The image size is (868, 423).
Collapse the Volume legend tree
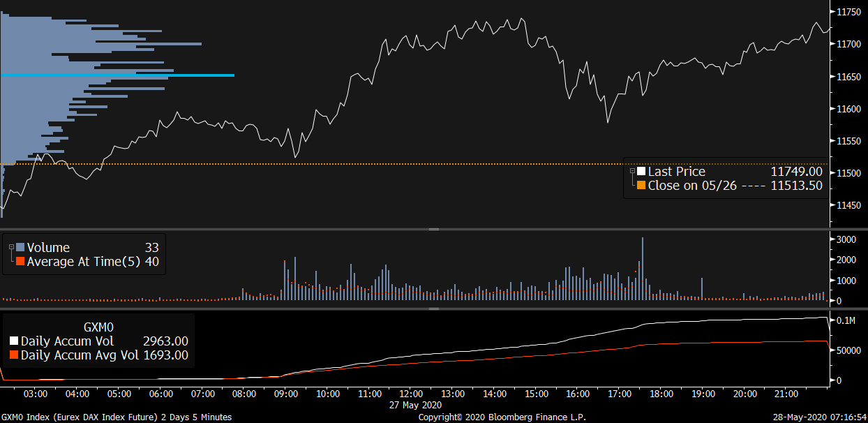(10, 248)
